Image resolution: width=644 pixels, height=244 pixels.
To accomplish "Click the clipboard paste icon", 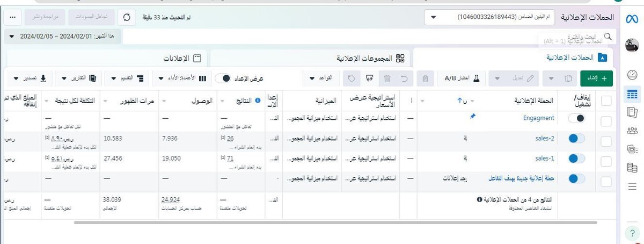I will [x=425, y=78].
